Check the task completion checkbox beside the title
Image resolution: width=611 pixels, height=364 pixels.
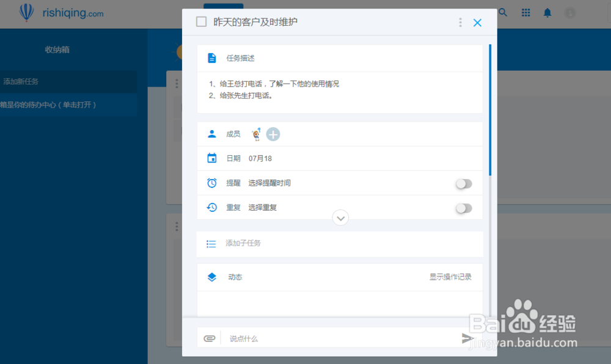[201, 21]
